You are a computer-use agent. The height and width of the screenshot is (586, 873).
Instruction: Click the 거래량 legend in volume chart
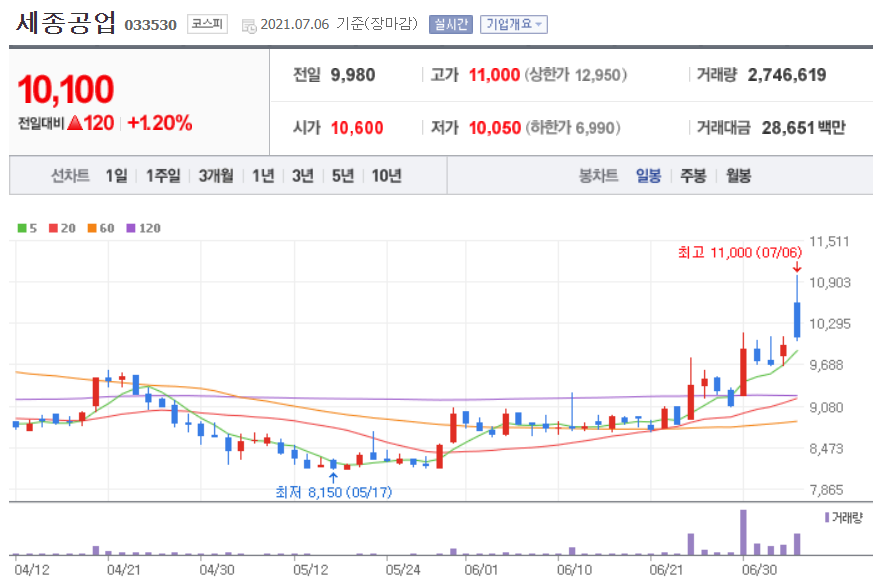point(843,518)
